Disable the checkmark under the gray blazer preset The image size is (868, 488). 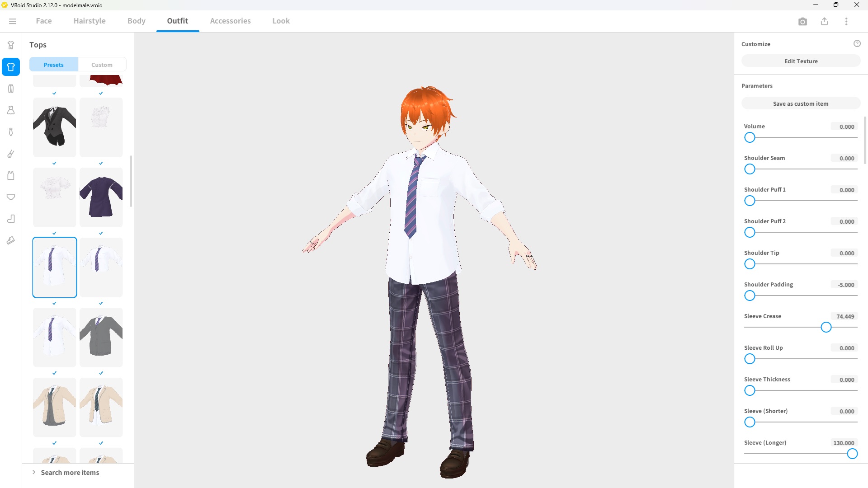[x=100, y=373]
